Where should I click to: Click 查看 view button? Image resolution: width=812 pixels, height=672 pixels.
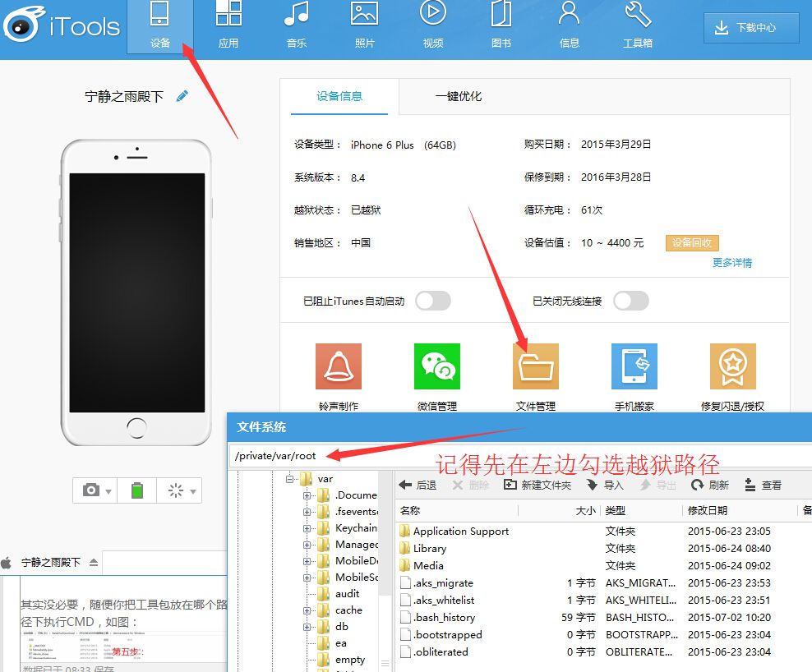click(x=763, y=485)
